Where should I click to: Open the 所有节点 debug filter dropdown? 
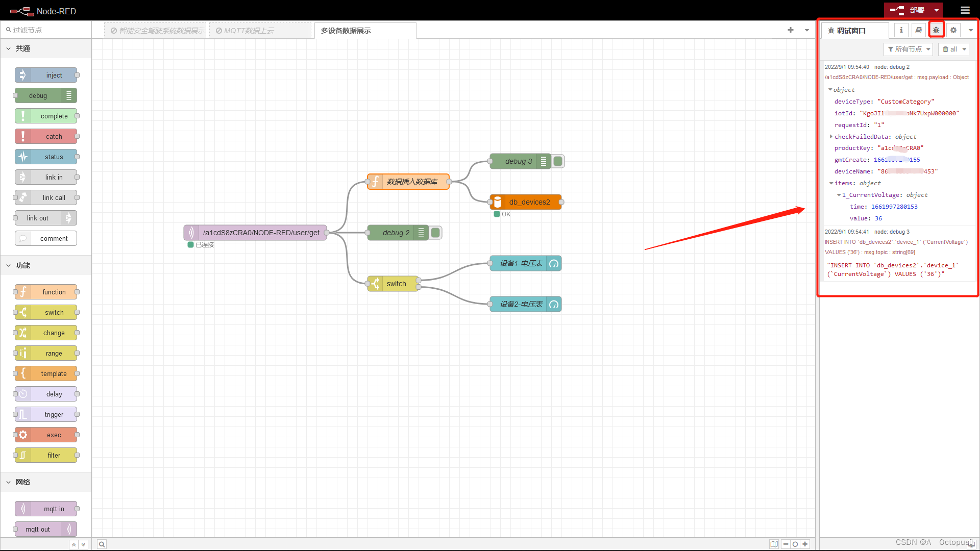coord(908,49)
